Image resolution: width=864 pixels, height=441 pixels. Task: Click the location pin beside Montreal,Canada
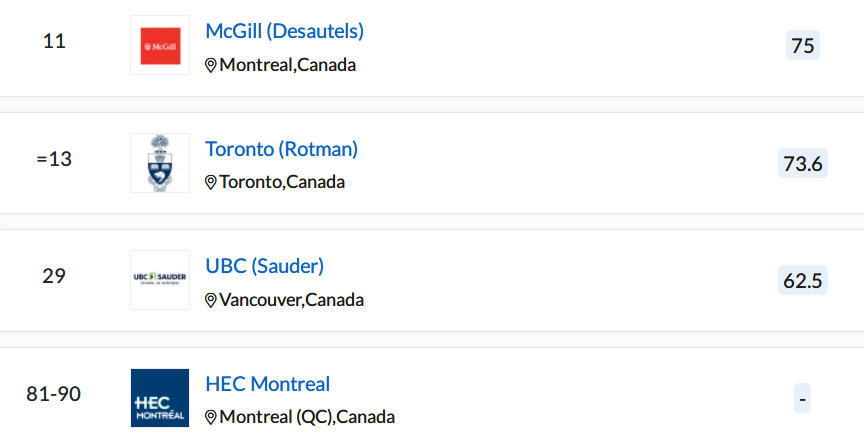(210, 66)
